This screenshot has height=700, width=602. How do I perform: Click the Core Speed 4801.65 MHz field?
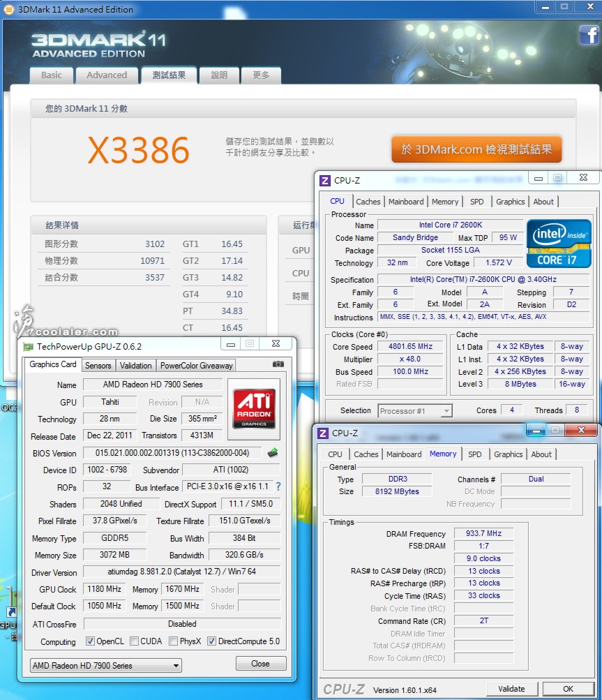pyautogui.click(x=411, y=346)
